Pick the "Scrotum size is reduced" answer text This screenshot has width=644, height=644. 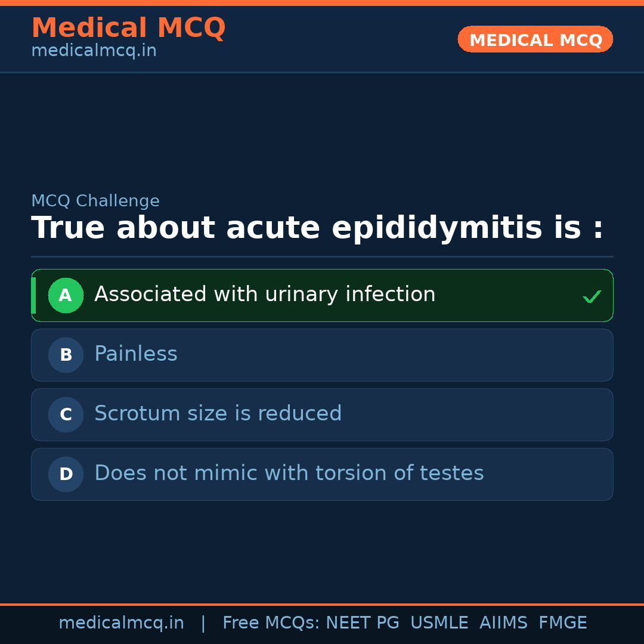click(x=218, y=414)
